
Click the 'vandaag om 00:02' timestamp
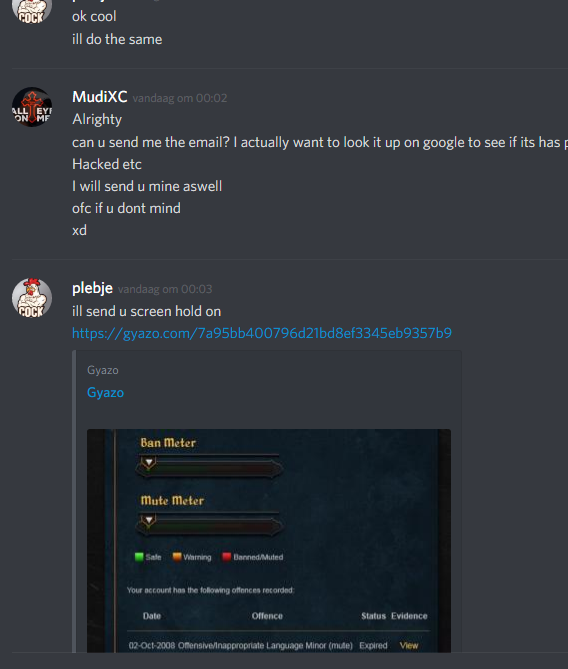point(180,99)
